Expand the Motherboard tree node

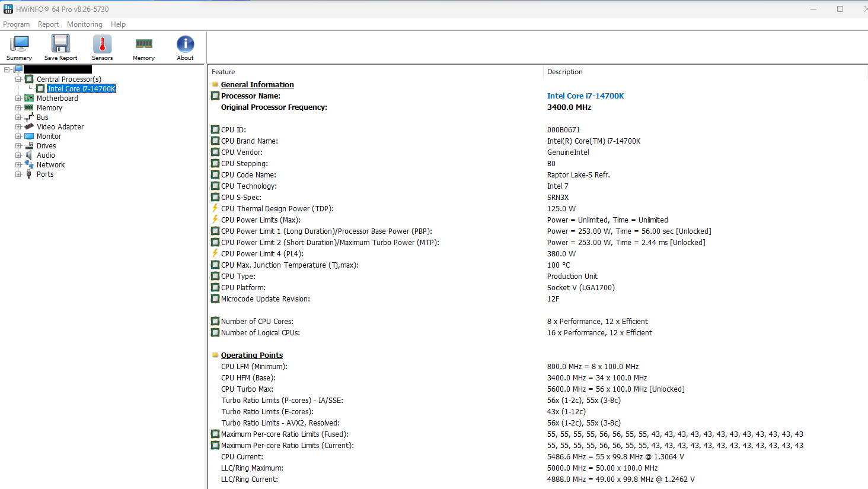coord(18,99)
